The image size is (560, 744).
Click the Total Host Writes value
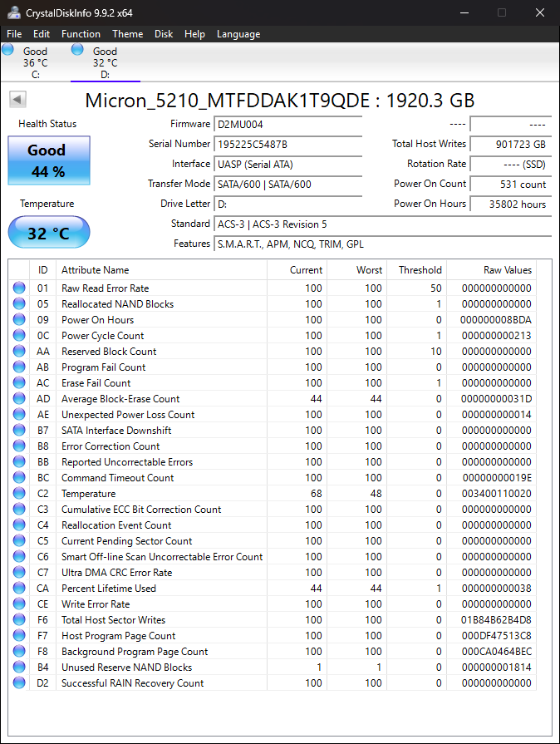[x=511, y=145]
